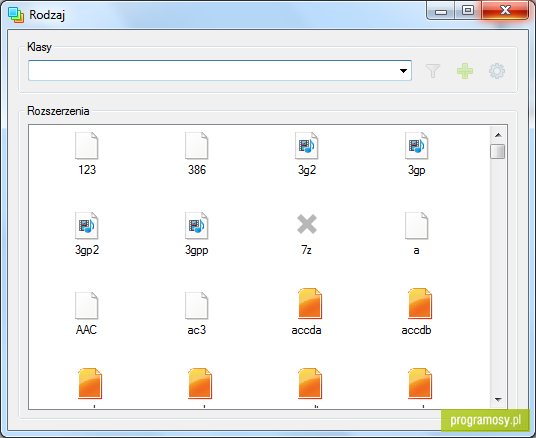The image size is (536, 438).
Task: Pick the accda orange file icon
Action: [x=310, y=304]
